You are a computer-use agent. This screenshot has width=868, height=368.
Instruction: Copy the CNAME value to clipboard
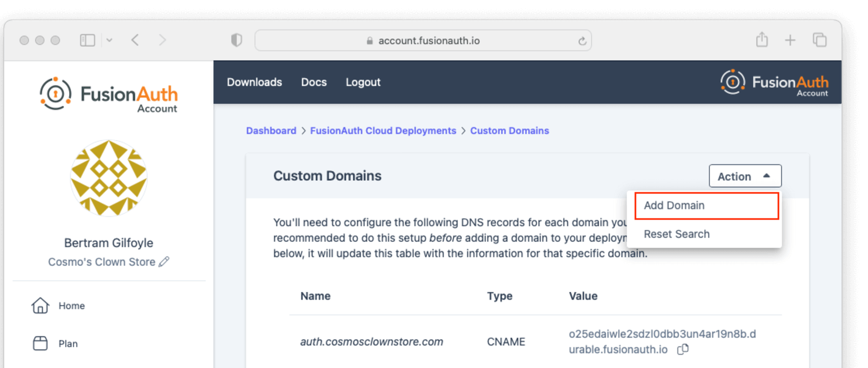(683, 349)
